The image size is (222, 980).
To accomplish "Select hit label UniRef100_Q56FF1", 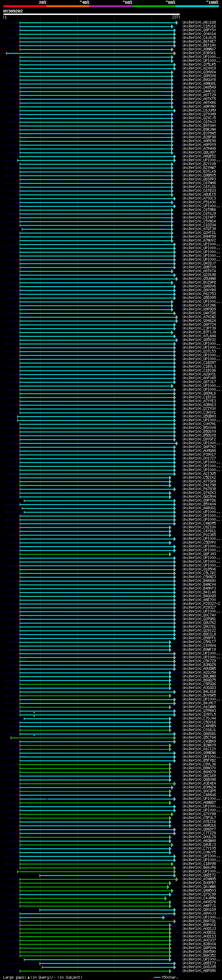I will click(x=199, y=638).
